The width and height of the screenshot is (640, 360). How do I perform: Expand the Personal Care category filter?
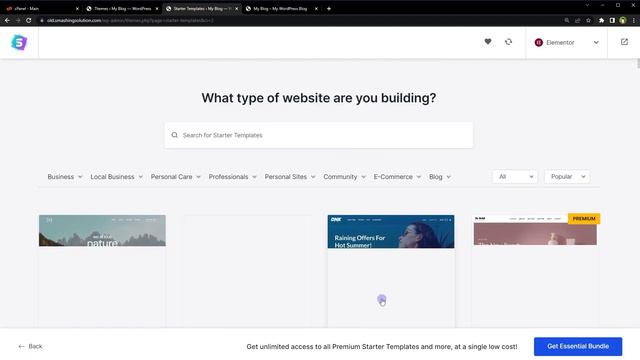click(176, 177)
